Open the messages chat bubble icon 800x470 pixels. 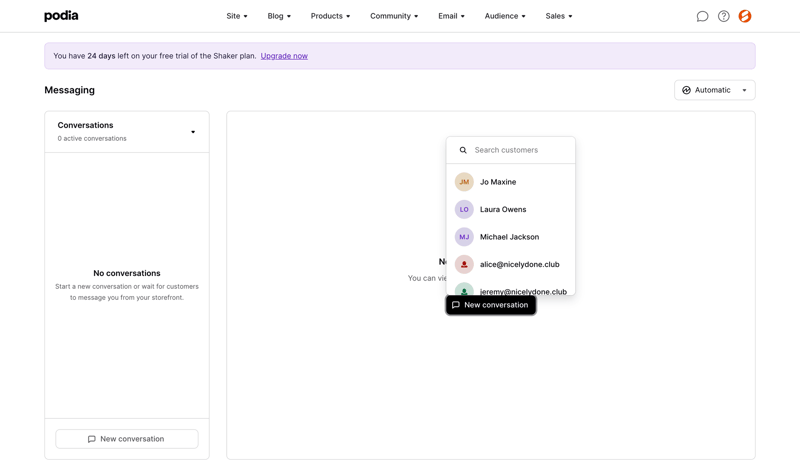pos(702,16)
